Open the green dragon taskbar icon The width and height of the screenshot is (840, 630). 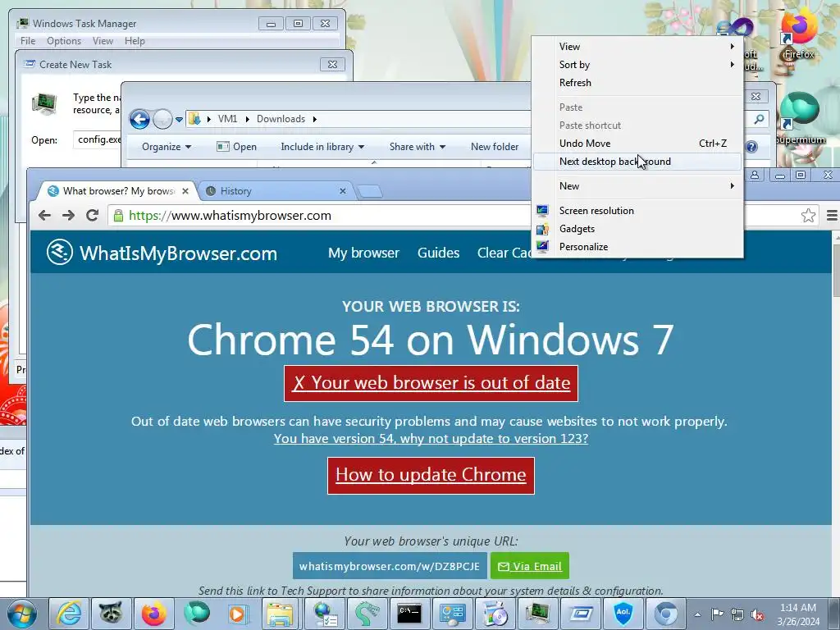tap(367, 614)
